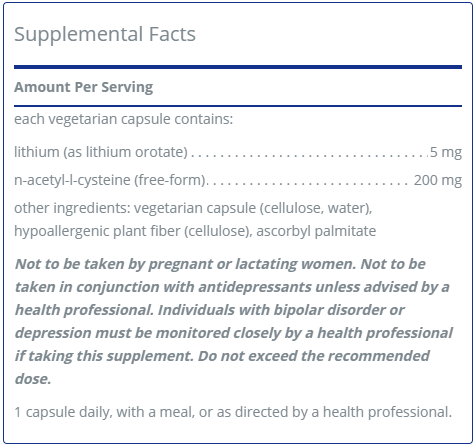Click the Supplemental Facts heading

tap(105, 35)
